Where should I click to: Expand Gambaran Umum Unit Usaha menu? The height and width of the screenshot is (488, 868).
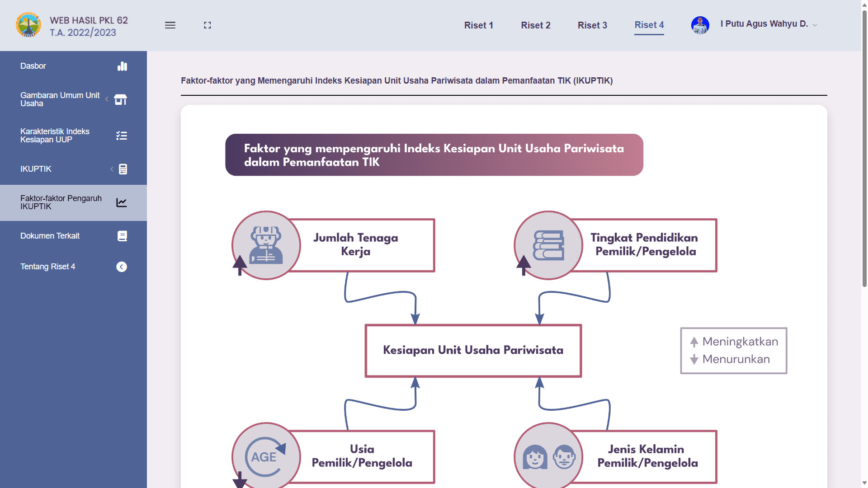(73, 99)
